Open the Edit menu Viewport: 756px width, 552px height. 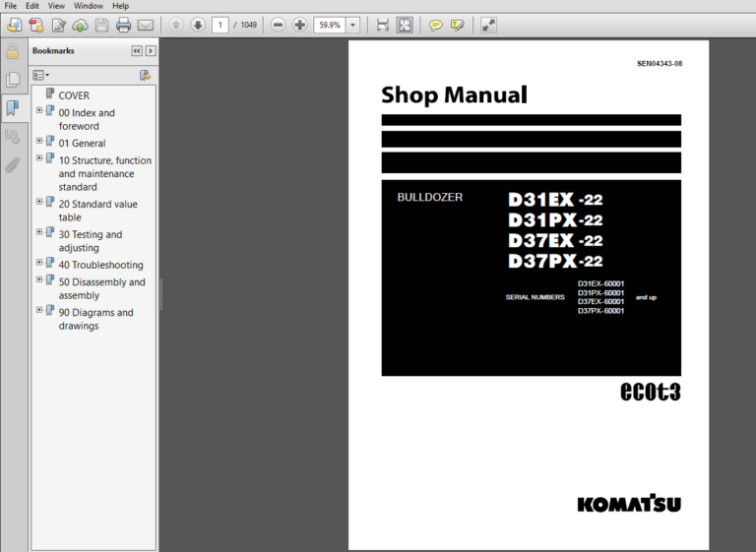[32, 6]
